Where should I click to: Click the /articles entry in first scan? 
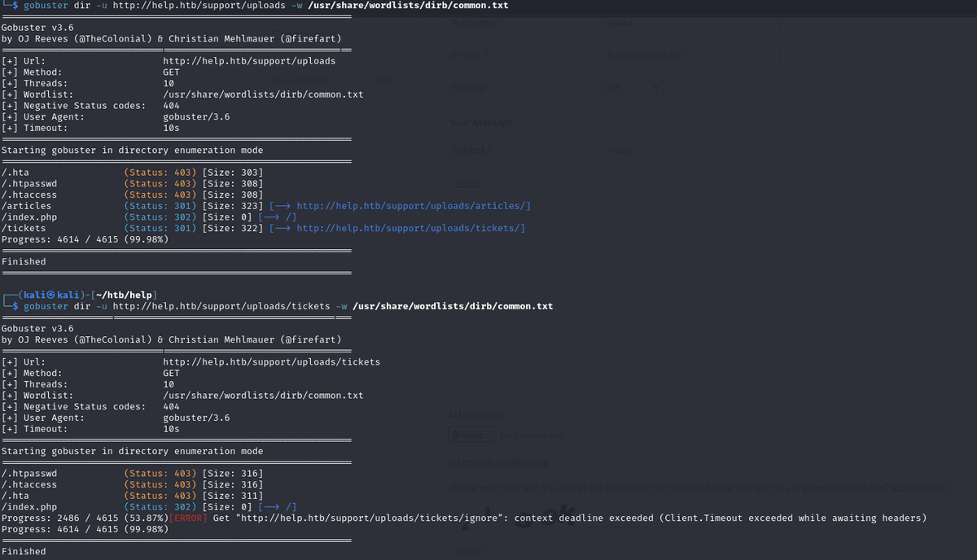pos(27,206)
